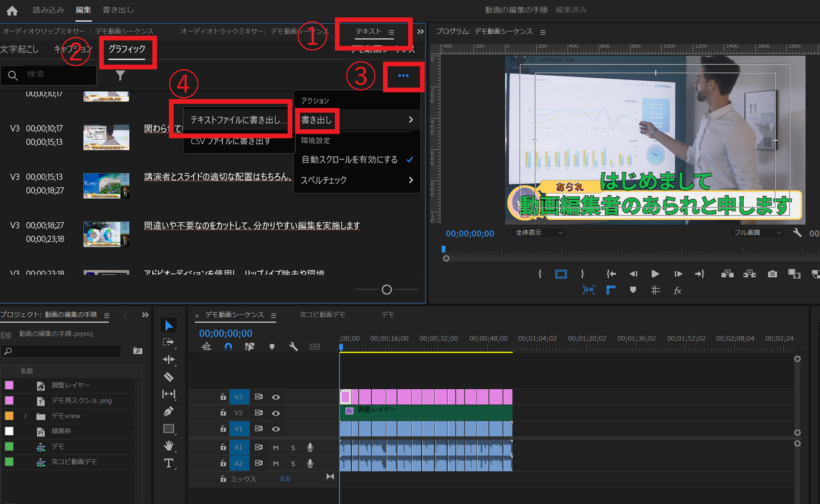
Task: Switch to 完コピ動画デモ timeline tab
Action: tap(322, 315)
